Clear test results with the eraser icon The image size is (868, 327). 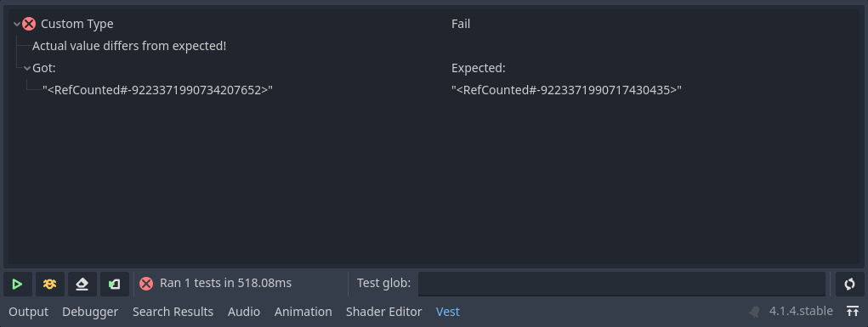[82, 284]
